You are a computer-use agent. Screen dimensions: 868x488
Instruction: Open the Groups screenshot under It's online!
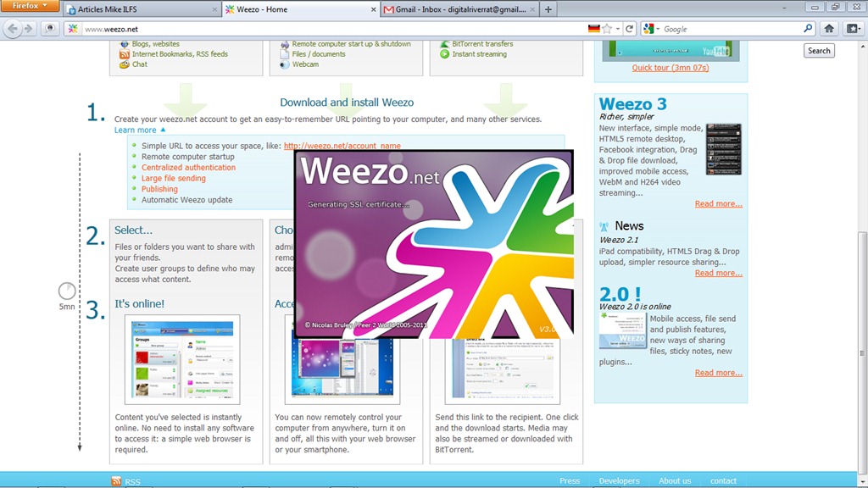pos(182,359)
